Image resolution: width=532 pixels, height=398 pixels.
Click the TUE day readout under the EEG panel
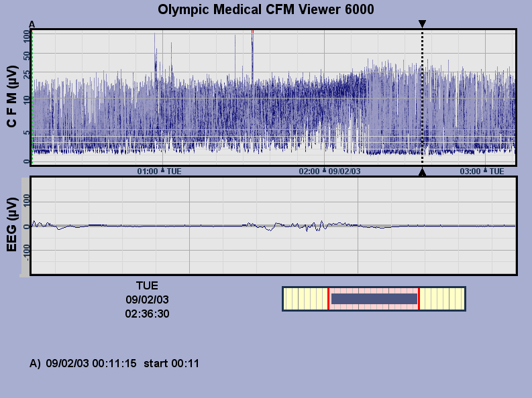click(147, 286)
